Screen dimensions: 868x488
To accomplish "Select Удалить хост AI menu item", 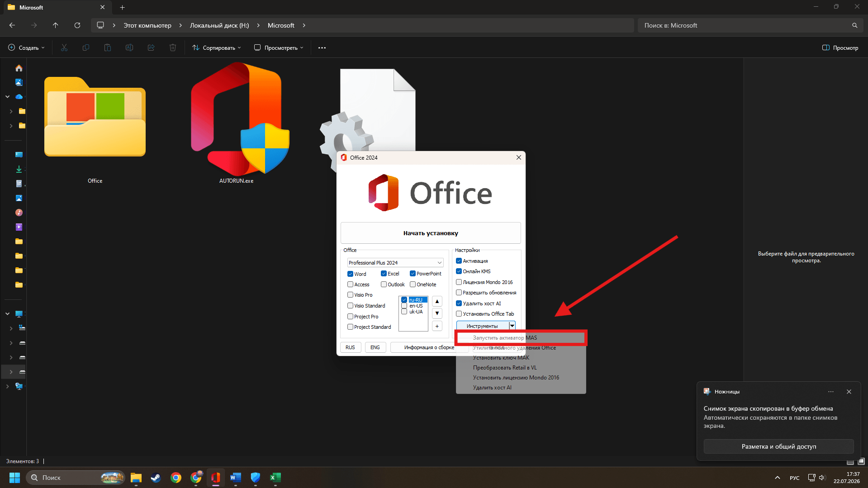I will [x=521, y=388].
